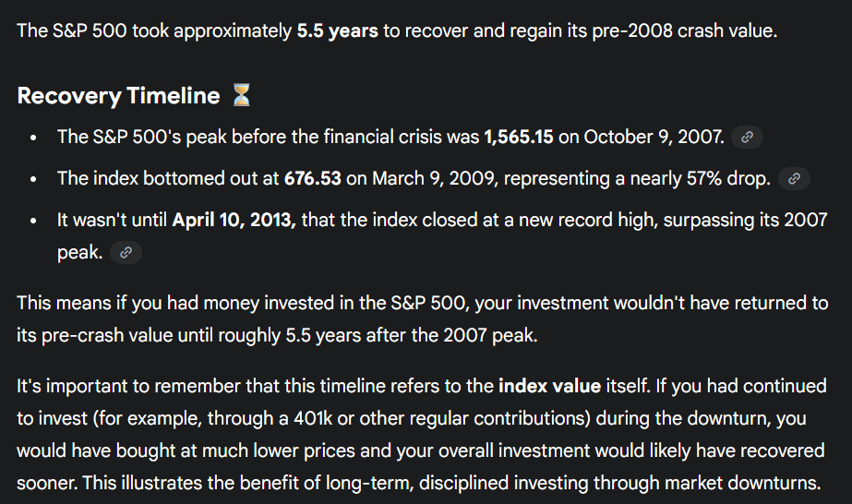This screenshot has height=504, width=852.
Task: Click the "Recovery Timeline" heading
Action: tap(118, 96)
